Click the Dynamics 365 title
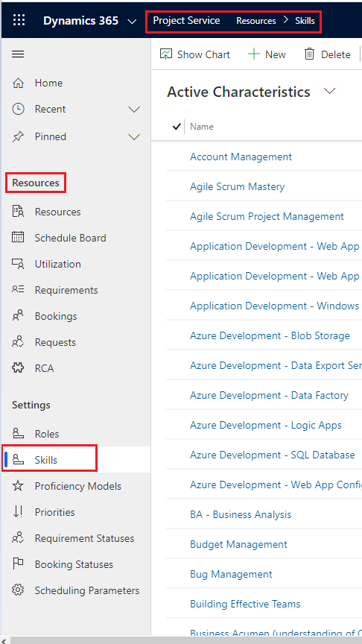362x644 pixels. (81, 21)
